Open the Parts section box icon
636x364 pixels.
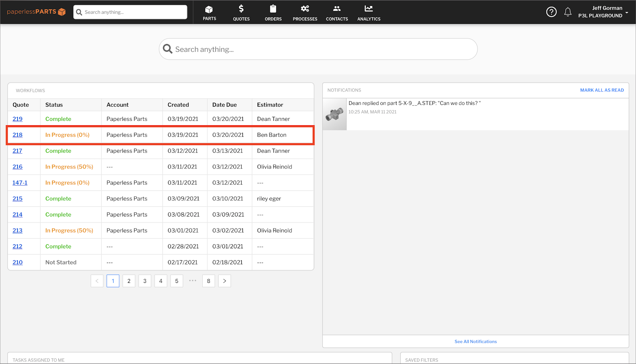(209, 9)
